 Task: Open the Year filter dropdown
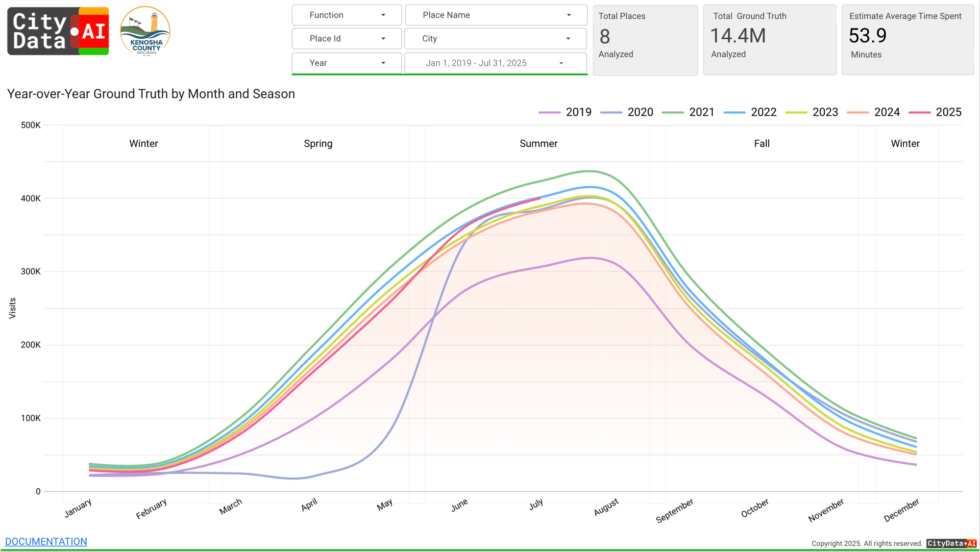(x=346, y=63)
